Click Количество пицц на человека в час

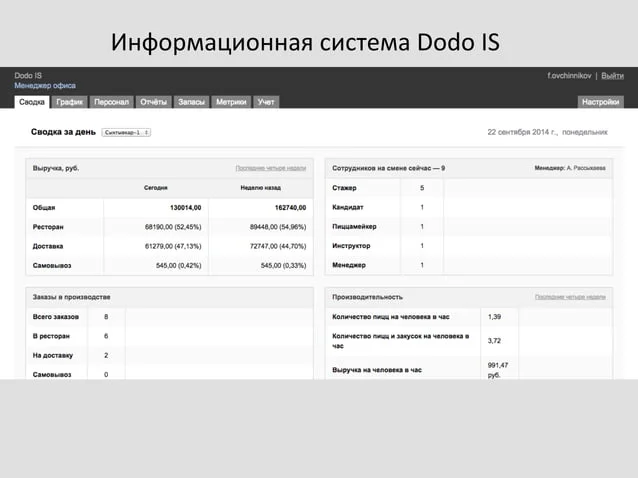coord(391,316)
